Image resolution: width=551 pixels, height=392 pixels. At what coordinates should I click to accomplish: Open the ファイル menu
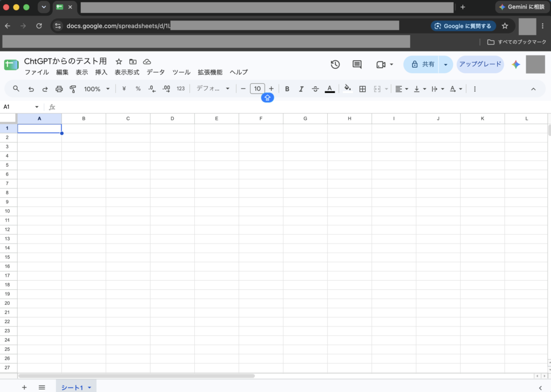tap(37, 73)
